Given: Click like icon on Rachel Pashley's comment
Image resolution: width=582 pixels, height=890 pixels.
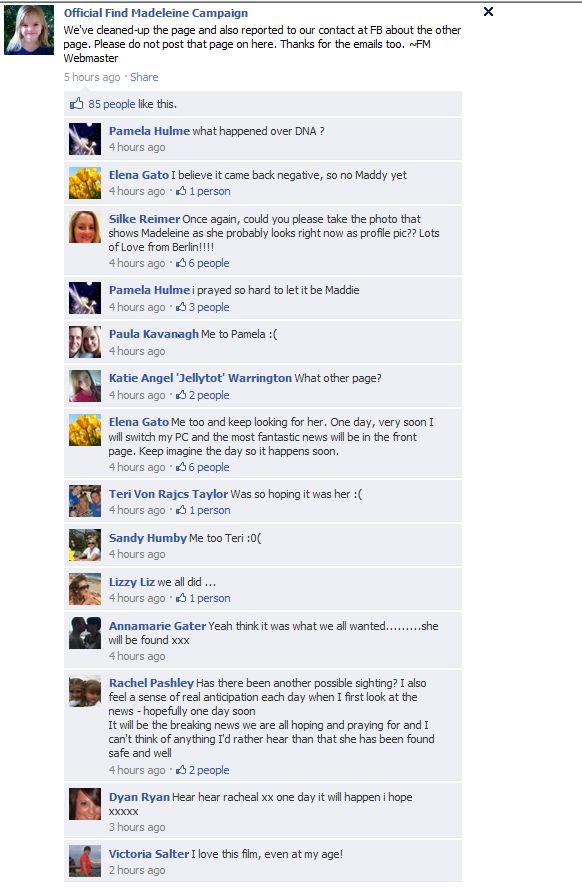Looking at the screenshot, I should pos(181,770).
